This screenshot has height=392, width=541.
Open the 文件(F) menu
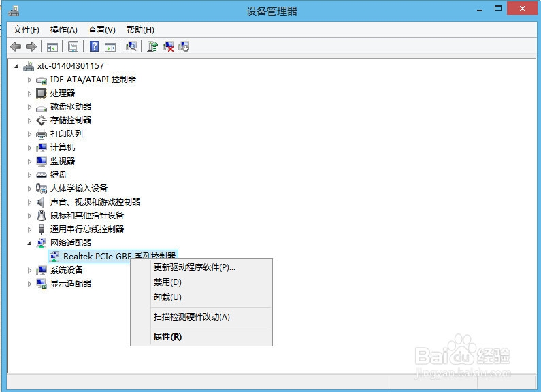point(27,30)
